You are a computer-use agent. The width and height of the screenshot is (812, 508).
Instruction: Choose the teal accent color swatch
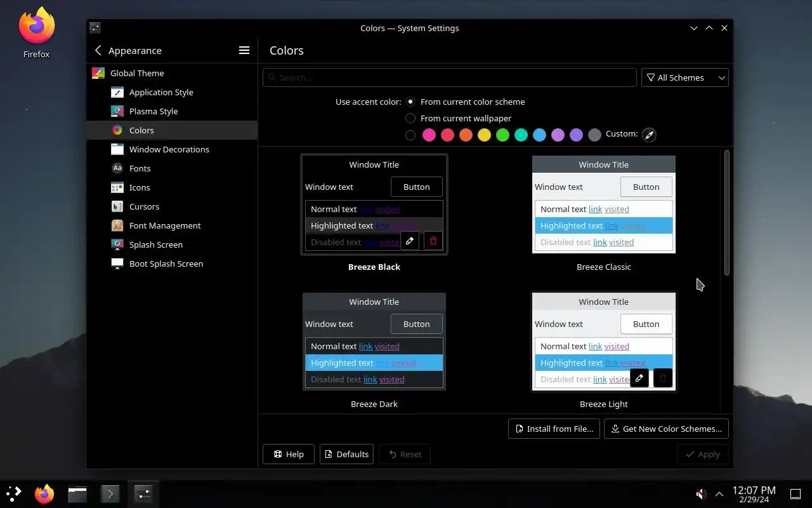point(521,135)
